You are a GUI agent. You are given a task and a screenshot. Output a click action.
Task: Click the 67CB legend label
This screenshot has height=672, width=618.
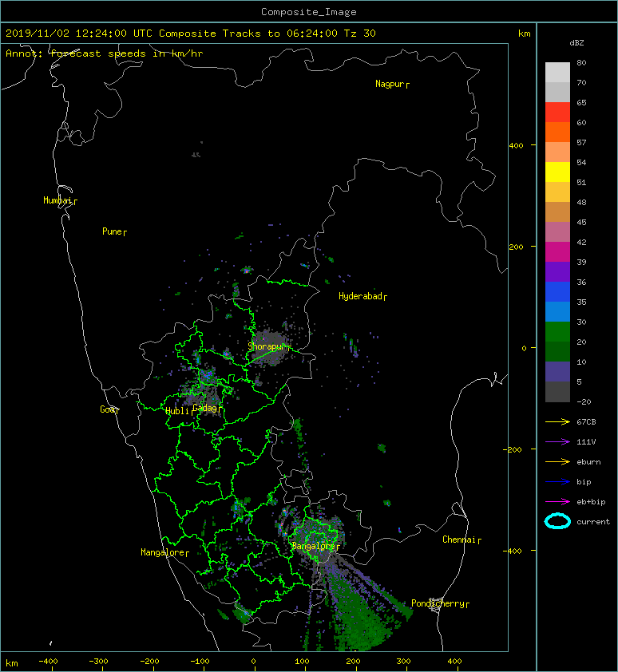586,422
